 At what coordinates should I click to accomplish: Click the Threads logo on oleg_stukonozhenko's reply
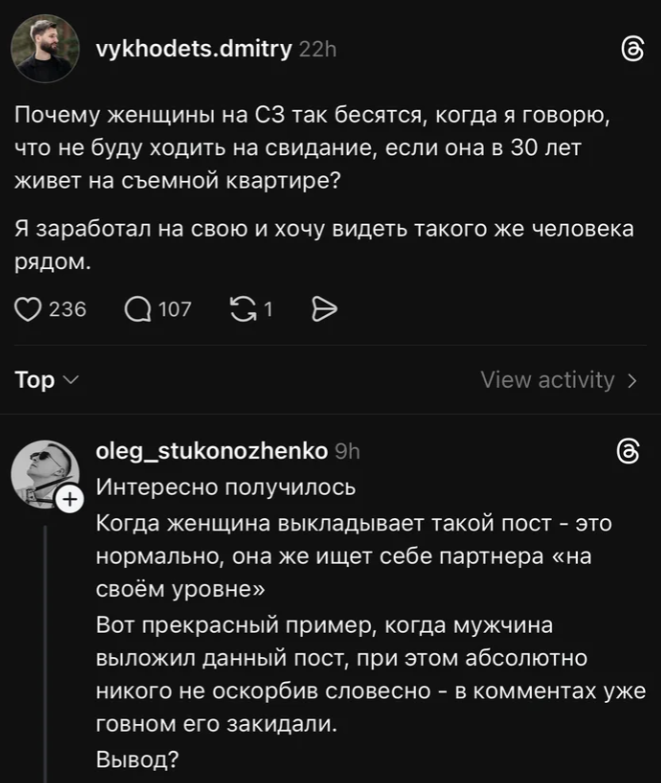(630, 451)
